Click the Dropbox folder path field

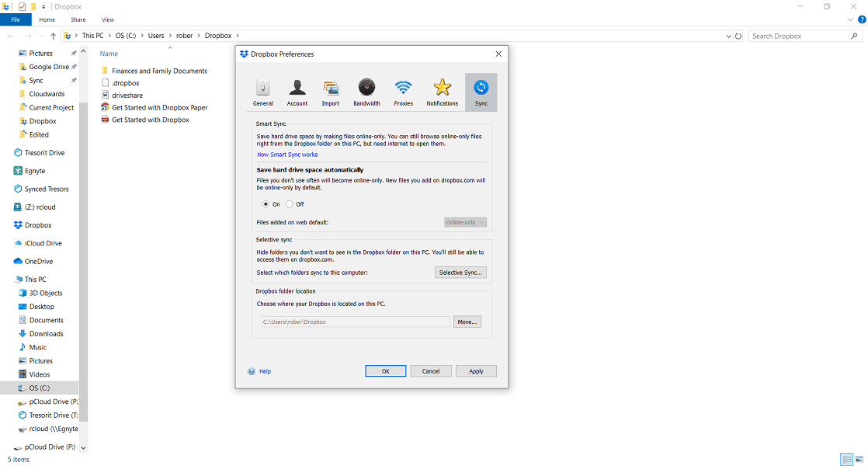356,322
